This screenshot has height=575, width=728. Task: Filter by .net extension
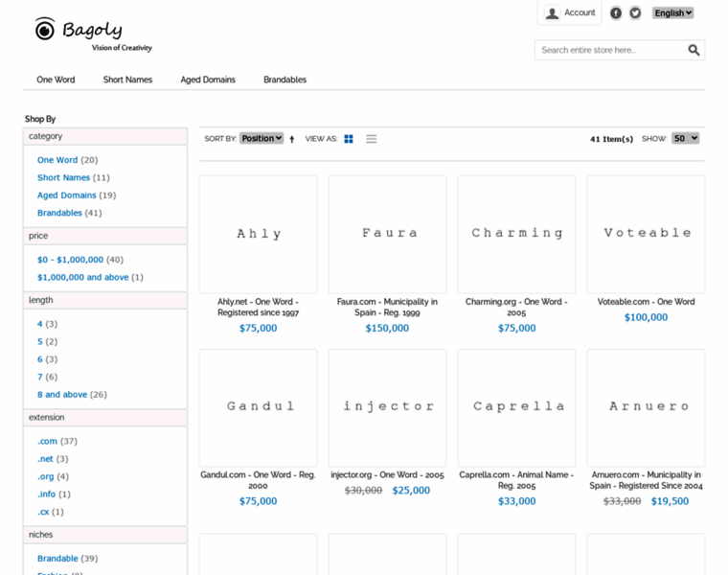(46, 459)
